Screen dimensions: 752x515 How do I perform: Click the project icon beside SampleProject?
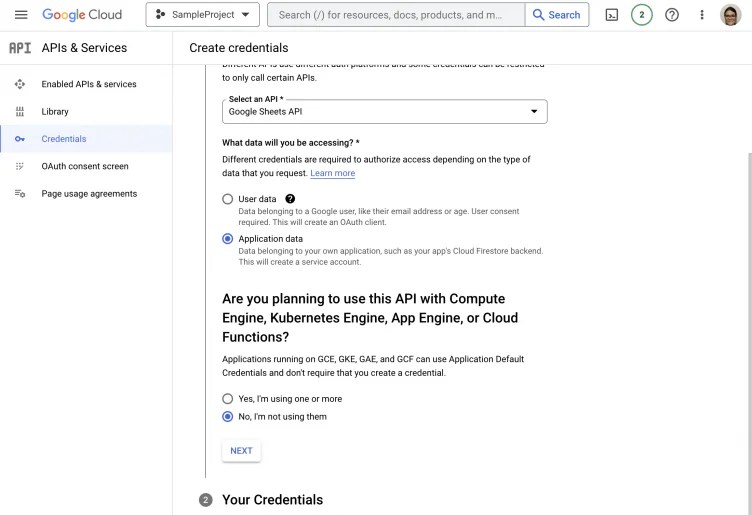160,15
